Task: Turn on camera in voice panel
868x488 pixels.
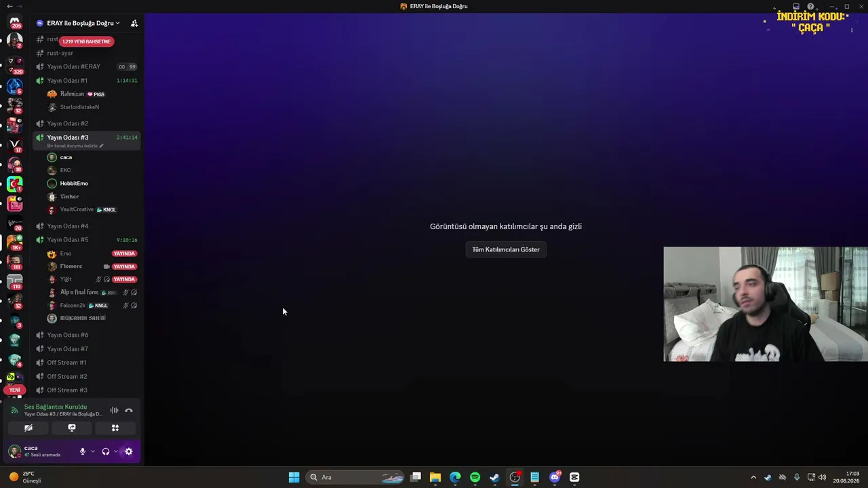Action: (28, 428)
